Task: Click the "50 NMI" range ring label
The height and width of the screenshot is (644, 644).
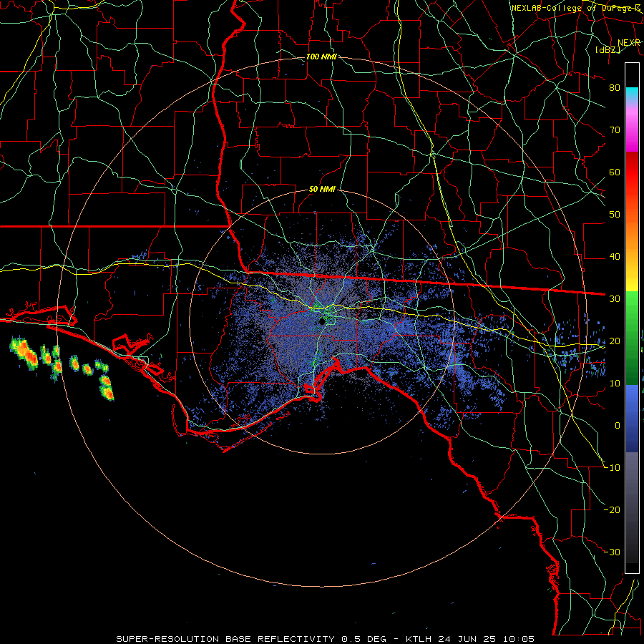Action: click(x=322, y=189)
